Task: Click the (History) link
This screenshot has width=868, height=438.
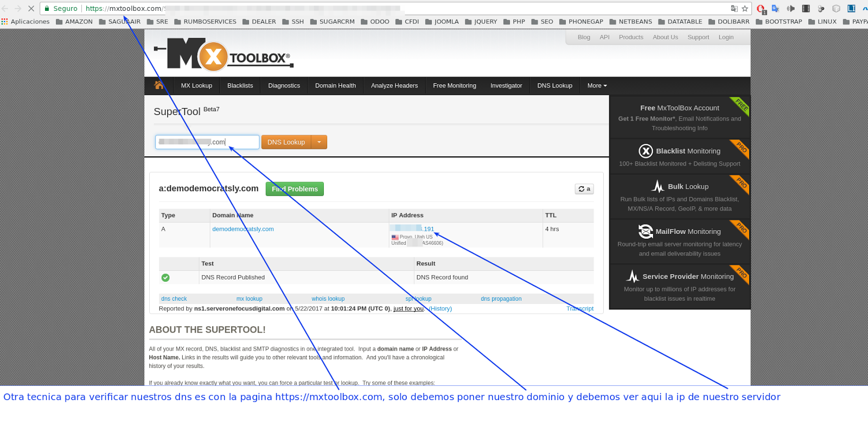Action: pyautogui.click(x=440, y=309)
